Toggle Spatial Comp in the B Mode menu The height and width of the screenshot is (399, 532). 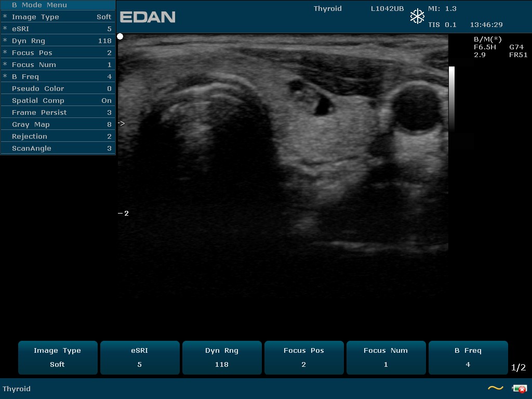[58, 100]
